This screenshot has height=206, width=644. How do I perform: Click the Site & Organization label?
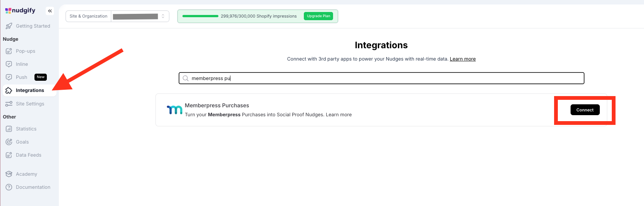(x=88, y=16)
